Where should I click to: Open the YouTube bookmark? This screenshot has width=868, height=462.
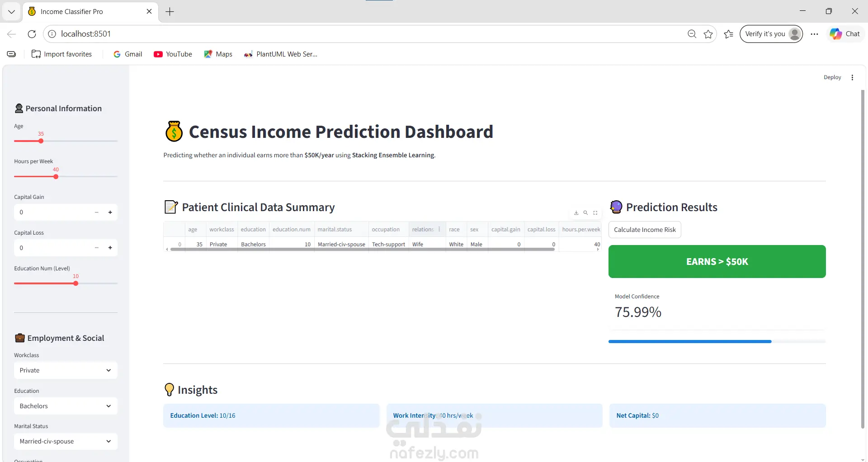click(173, 54)
